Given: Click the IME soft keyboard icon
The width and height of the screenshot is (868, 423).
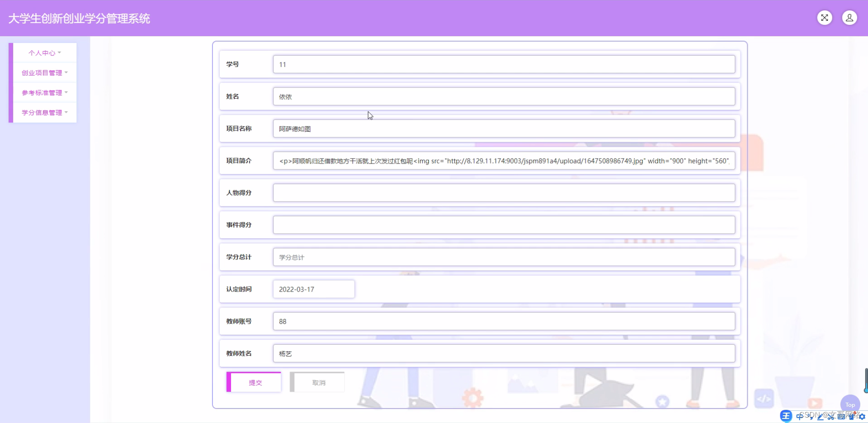Looking at the screenshot, I should pyautogui.click(x=841, y=417).
